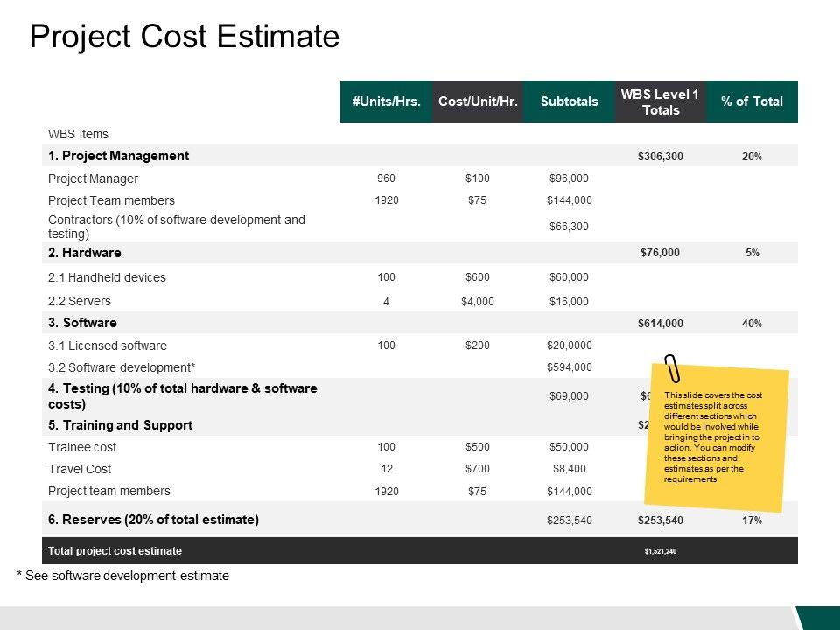The width and height of the screenshot is (840, 630).
Task: Select the #Units/Hrs. column header
Action: pos(387,101)
